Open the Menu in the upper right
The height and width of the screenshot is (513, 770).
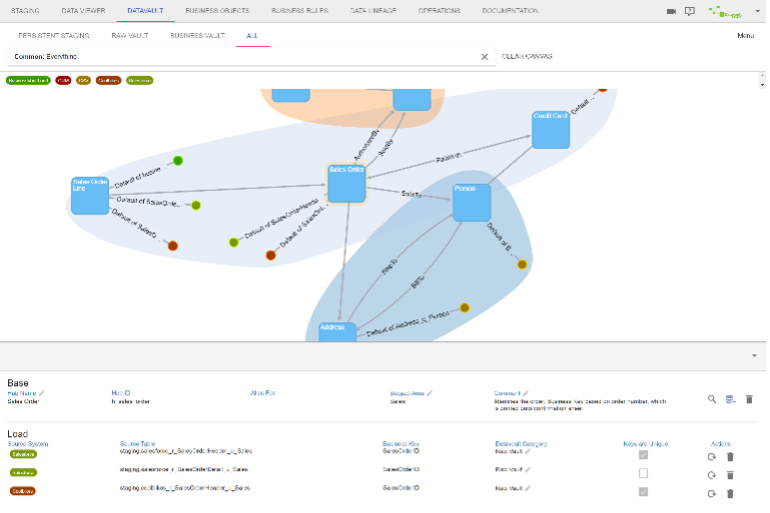745,36
